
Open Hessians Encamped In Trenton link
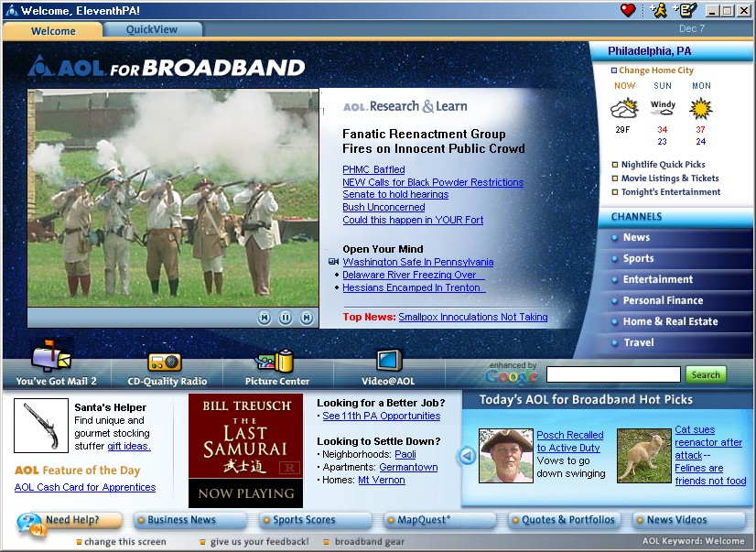click(414, 287)
